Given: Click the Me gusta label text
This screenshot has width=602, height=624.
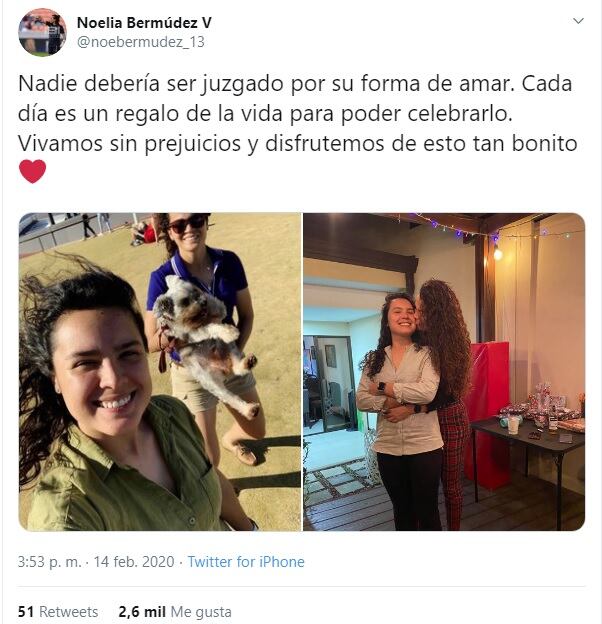Looking at the screenshot, I should click(201, 612).
